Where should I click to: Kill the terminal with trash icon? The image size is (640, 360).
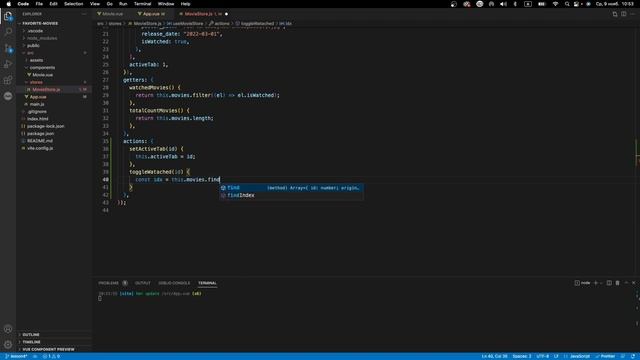click(618, 283)
